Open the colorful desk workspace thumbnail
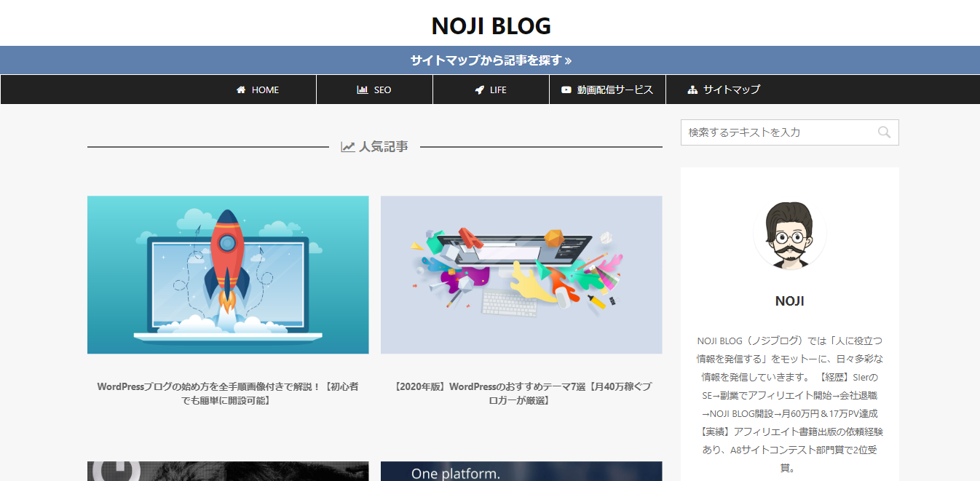This screenshot has width=980, height=481. pos(521,275)
